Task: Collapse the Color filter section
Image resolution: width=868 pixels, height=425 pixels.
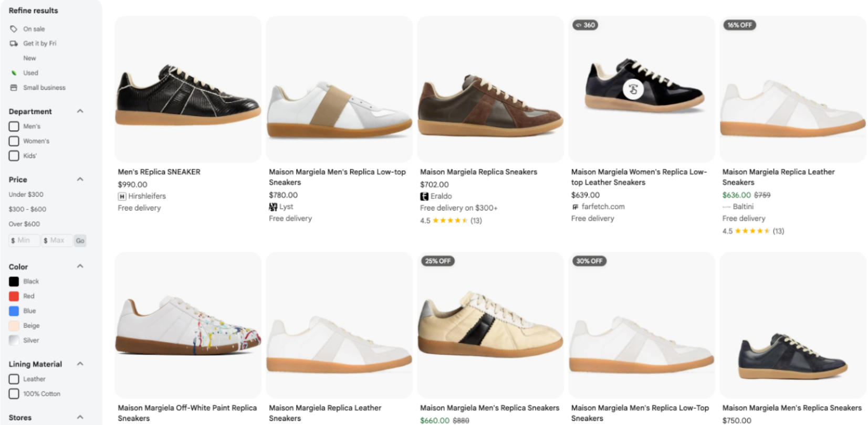Action: [x=80, y=267]
